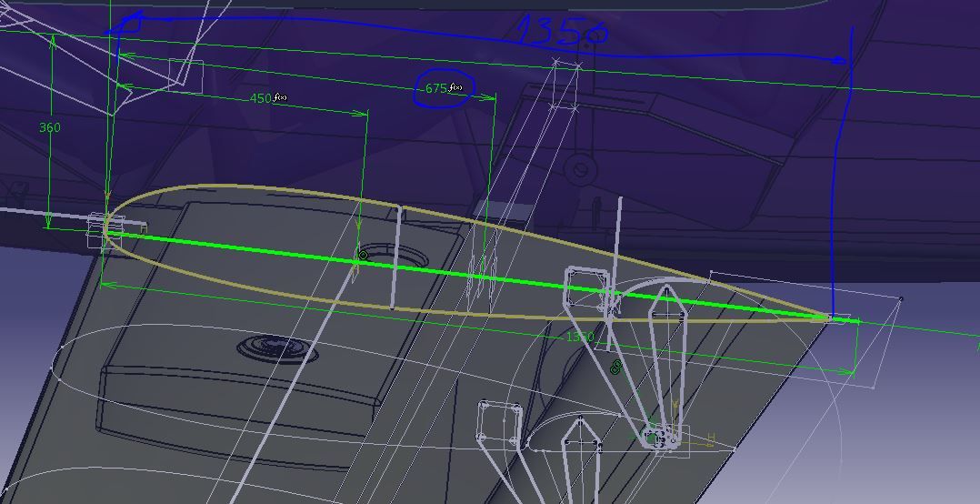
Task: Pick the small rectangle sketch near top left
Action: tap(185, 76)
